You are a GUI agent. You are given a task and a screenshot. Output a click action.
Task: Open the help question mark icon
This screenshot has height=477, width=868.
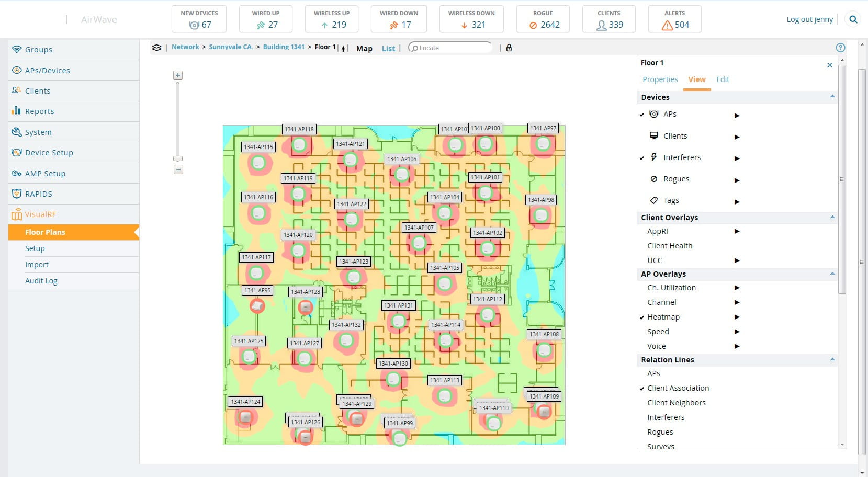[x=840, y=48]
